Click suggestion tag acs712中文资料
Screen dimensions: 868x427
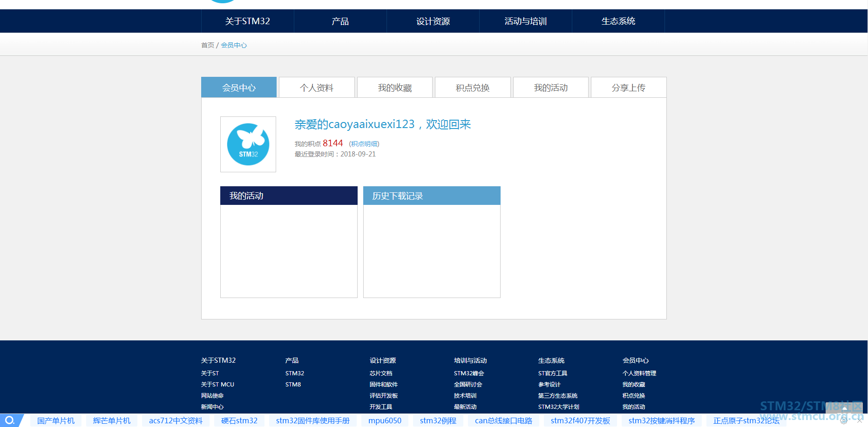point(176,421)
